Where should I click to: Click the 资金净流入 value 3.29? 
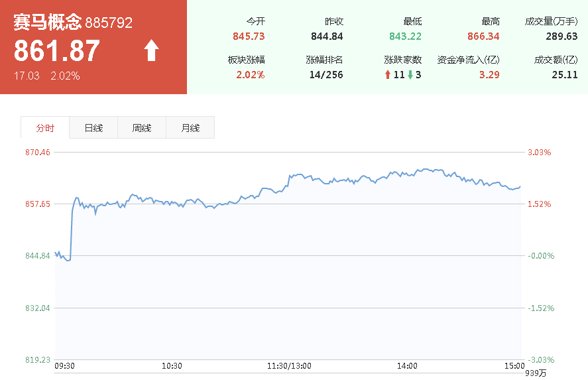(489, 75)
